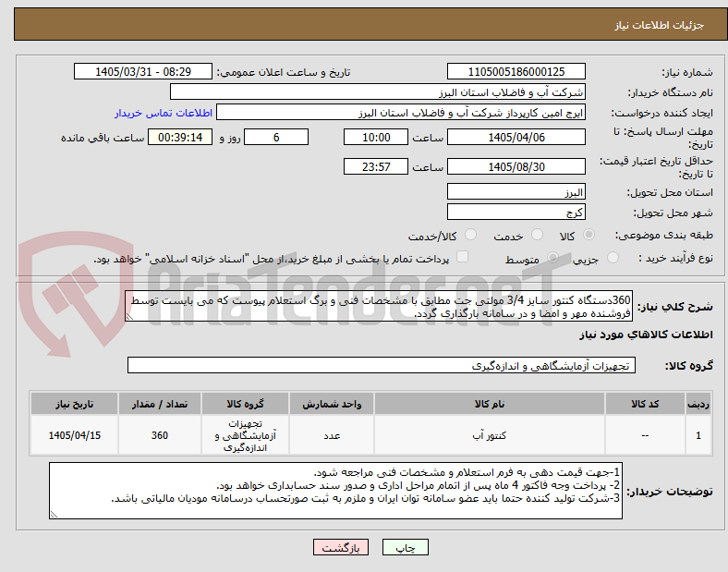The image size is (728, 572).
Task: Click the buyer organization name field
Action: pyautogui.click(x=378, y=91)
